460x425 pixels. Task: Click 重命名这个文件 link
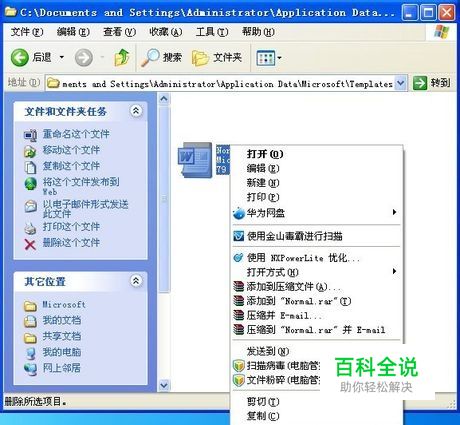[x=76, y=134]
